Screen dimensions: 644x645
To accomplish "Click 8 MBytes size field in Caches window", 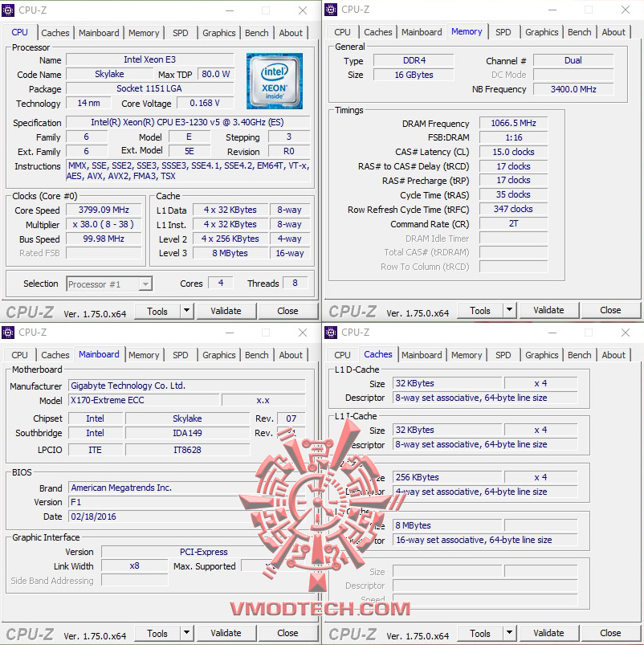I will pyautogui.click(x=447, y=525).
